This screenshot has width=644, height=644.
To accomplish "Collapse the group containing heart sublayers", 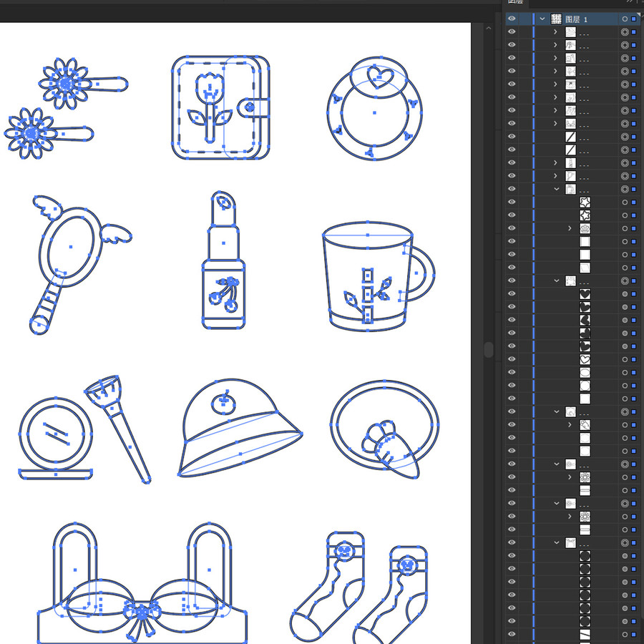I will point(557,280).
